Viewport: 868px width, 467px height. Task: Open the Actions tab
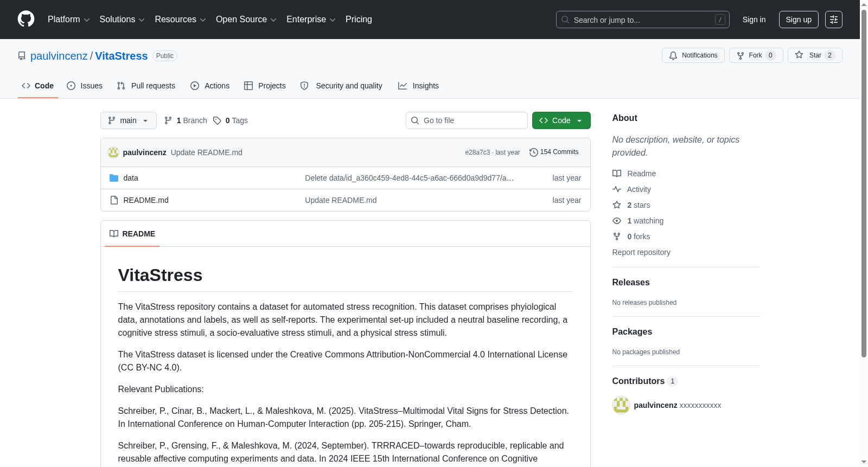click(210, 86)
